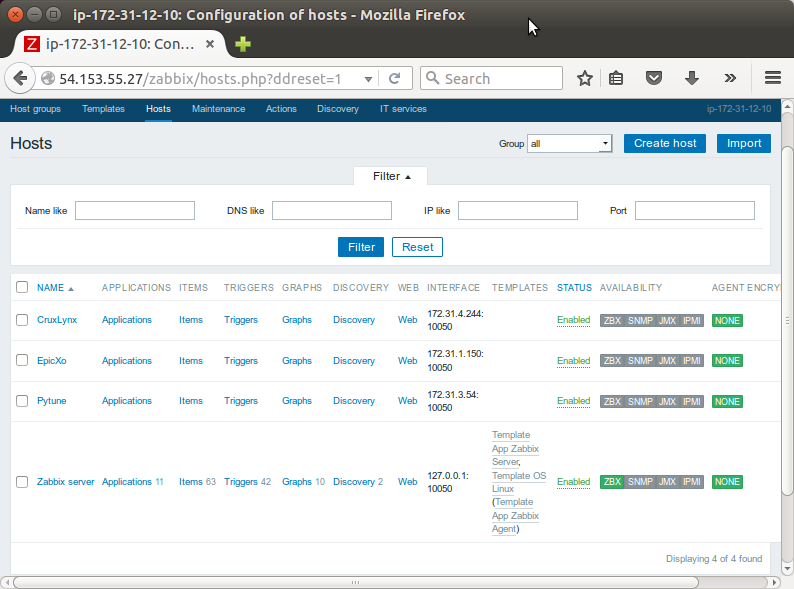794x589 pixels.
Task: Open bookmarks list icon in toolbar
Action: pyautogui.click(x=616, y=78)
